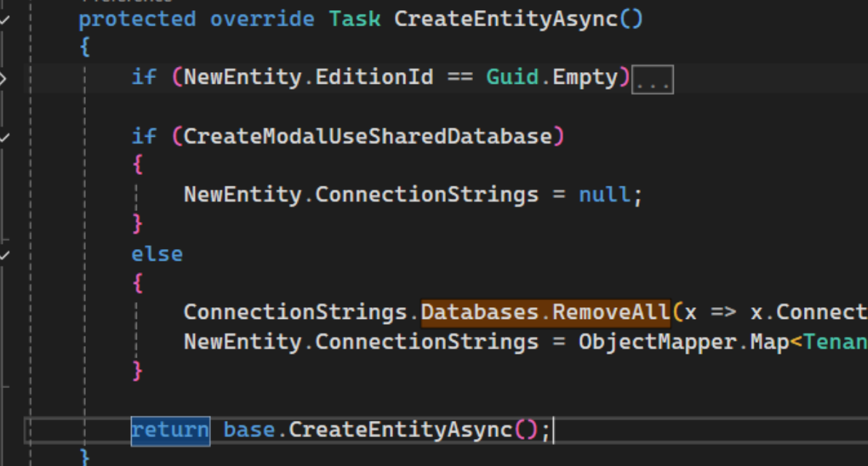Place cursor after the return statement semicolon
This screenshot has height=466, width=868.
(x=553, y=430)
